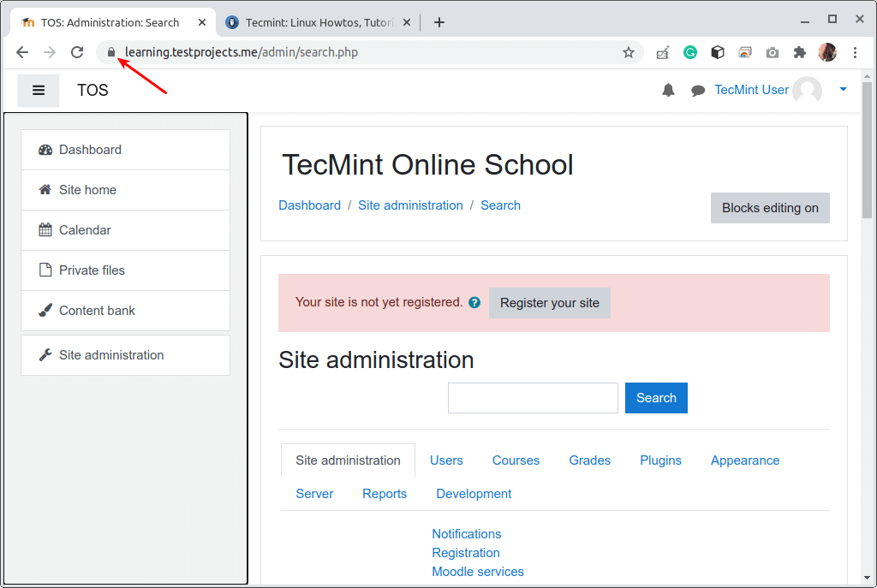
Task: Switch to the Appearance tab
Action: [745, 460]
